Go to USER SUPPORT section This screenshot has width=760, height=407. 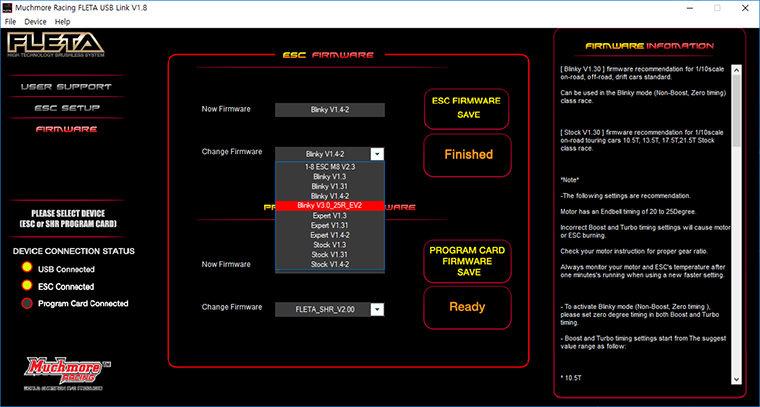pyautogui.click(x=66, y=87)
